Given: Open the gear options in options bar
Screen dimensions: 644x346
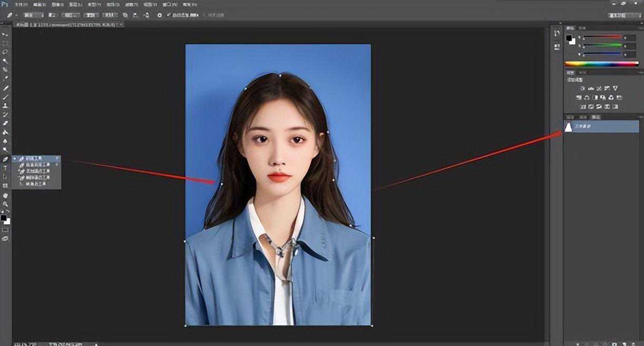Looking at the screenshot, I should pyautogui.click(x=159, y=15).
